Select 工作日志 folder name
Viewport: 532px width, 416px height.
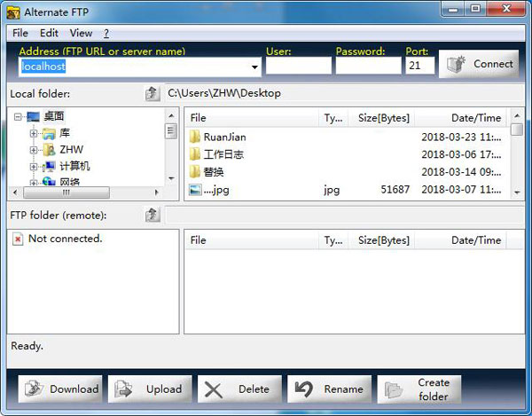click(223, 154)
